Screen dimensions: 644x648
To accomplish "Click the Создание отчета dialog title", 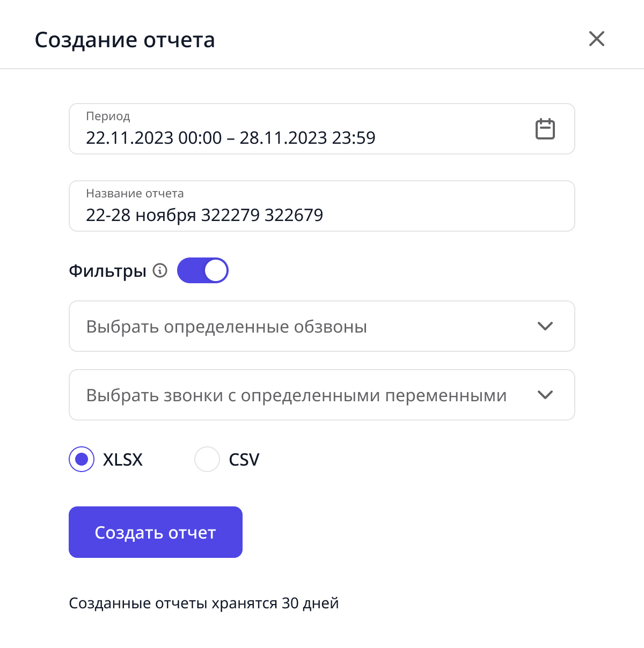I will point(125,40).
